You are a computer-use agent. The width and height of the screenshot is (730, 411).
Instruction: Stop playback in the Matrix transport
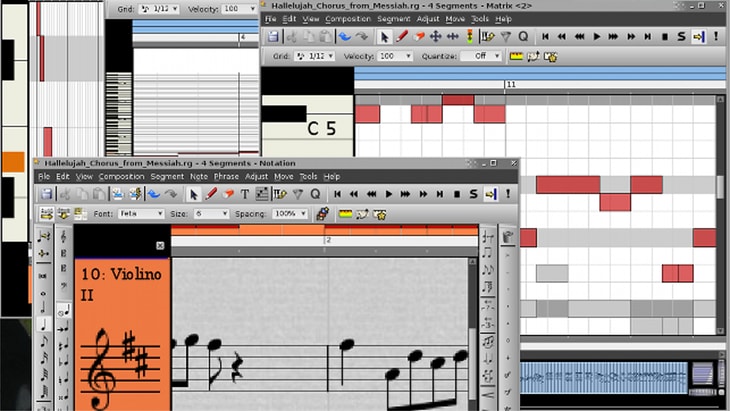point(665,37)
